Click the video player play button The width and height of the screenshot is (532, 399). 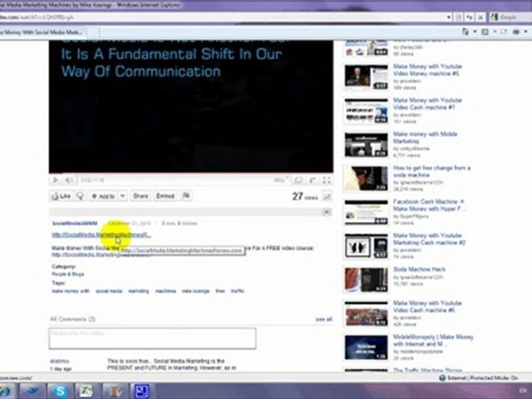(55, 180)
